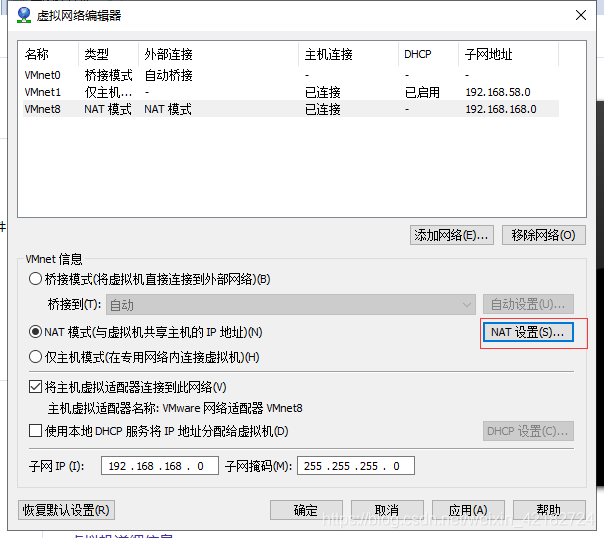This screenshot has height=538, width=604.
Task: Click 已连接 host cell in VMnet8 row
Action: [323, 109]
